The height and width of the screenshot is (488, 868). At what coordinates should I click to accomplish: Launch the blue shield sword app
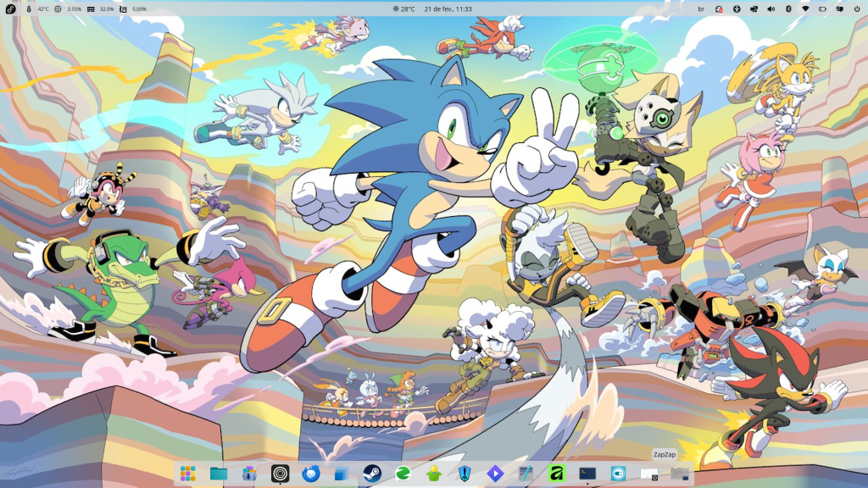point(465,474)
